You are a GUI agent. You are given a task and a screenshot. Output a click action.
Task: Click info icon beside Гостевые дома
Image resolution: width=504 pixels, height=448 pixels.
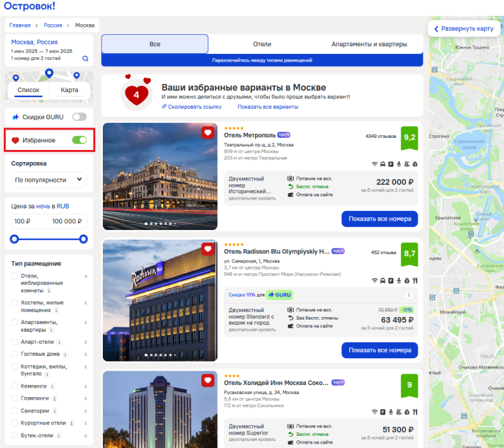click(x=65, y=355)
